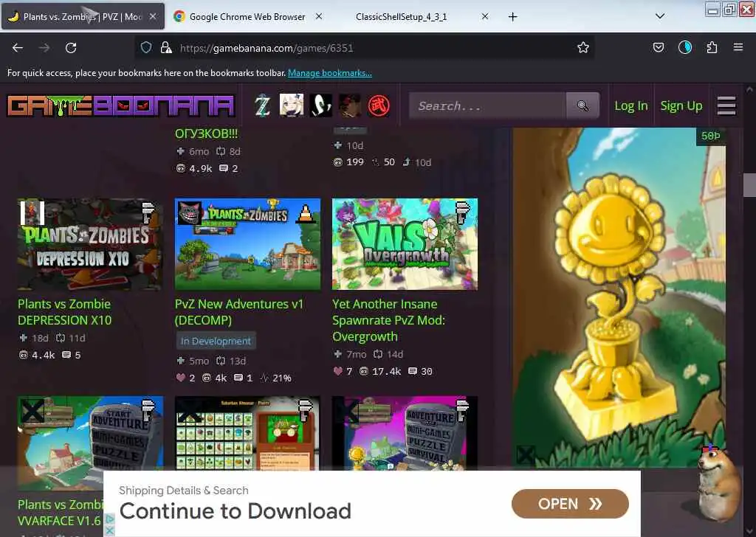Open Firefox account profile icon
This screenshot has height=537, width=756.
coord(684,47)
